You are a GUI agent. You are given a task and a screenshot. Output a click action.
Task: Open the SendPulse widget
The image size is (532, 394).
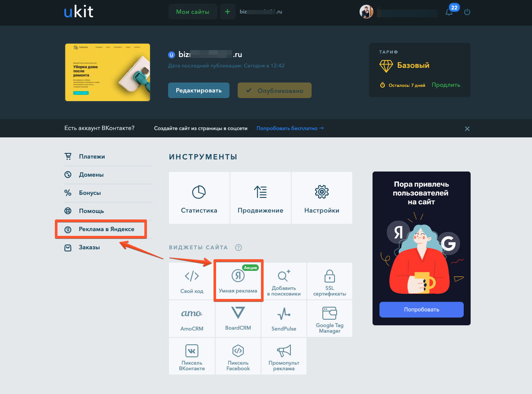(x=284, y=318)
